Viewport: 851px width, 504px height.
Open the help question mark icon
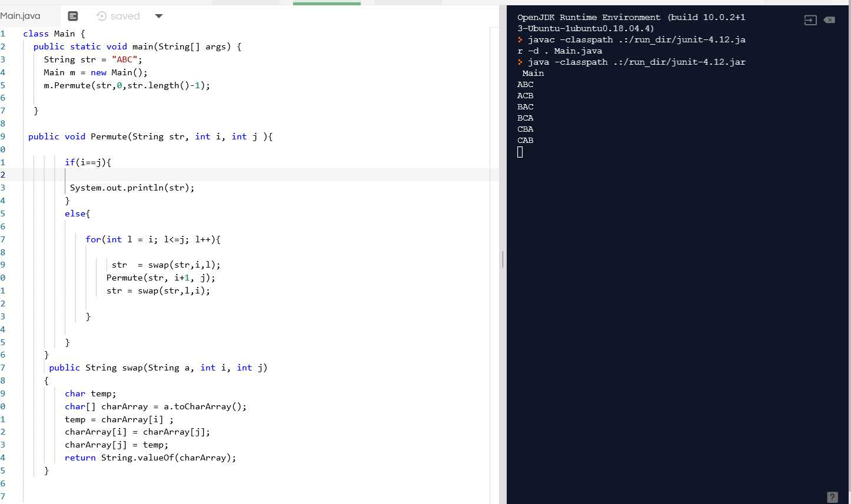pos(832,497)
